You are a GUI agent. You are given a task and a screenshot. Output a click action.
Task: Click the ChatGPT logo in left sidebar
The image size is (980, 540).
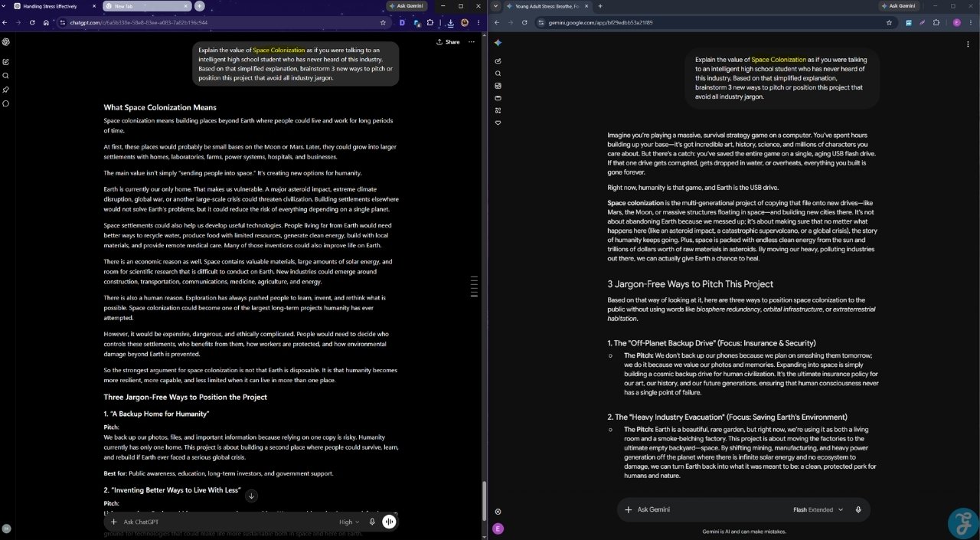click(5, 42)
